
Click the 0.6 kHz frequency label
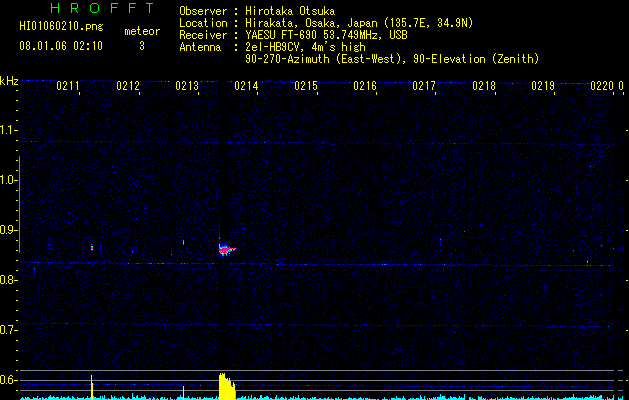tap(8, 380)
